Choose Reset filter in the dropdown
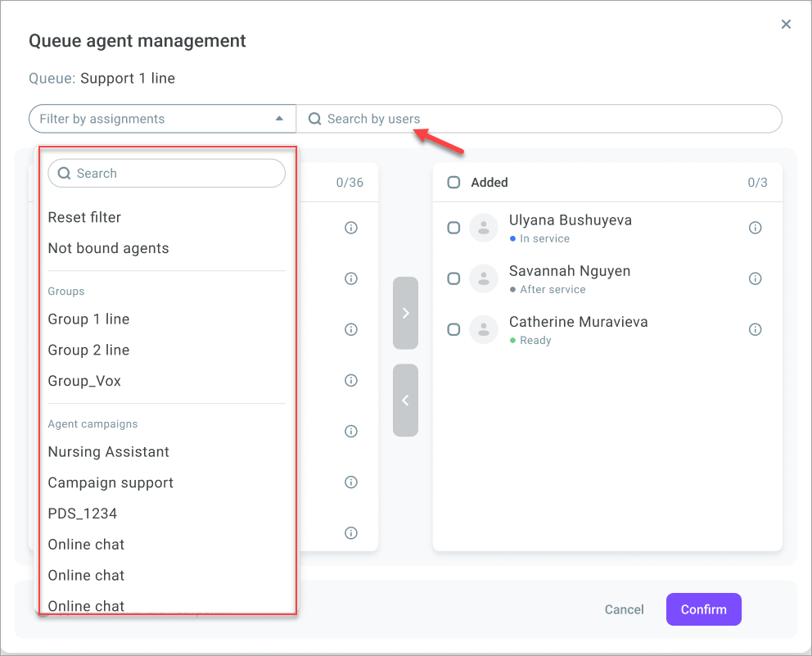This screenshot has width=812, height=656. tap(84, 217)
